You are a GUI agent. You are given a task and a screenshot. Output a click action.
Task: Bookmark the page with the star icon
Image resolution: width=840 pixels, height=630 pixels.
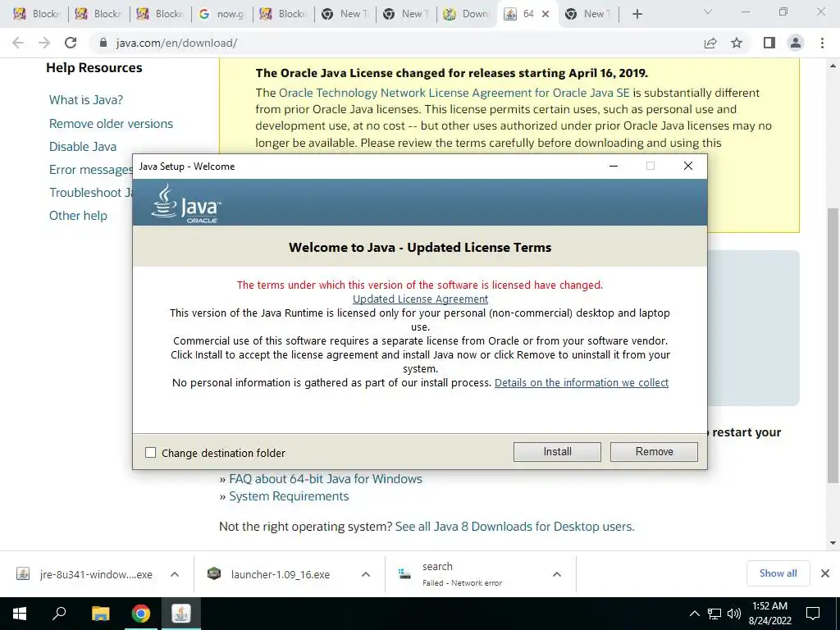(737, 43)
